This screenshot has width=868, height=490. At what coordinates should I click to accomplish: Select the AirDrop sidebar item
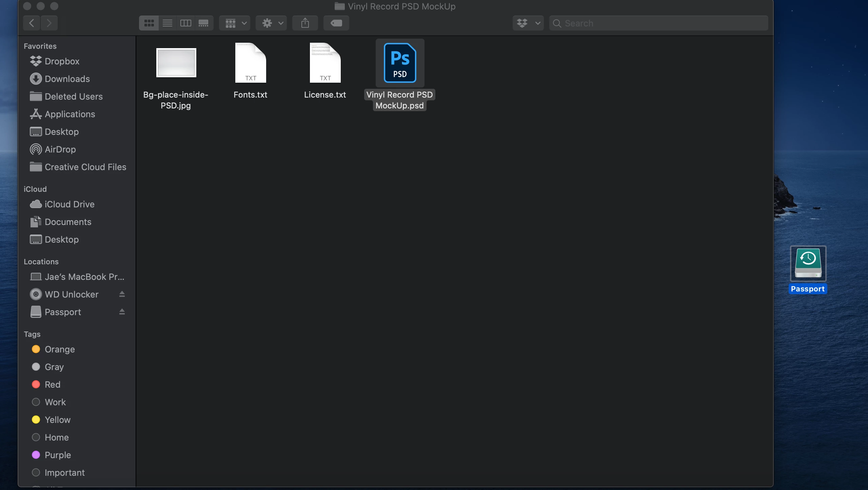click(x=60, y=149)
